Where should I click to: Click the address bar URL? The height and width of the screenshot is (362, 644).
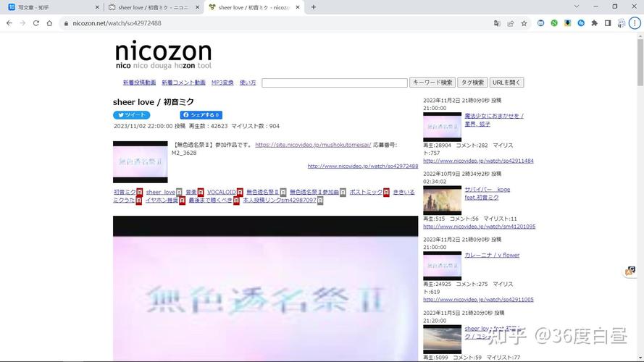click(117, 23)
